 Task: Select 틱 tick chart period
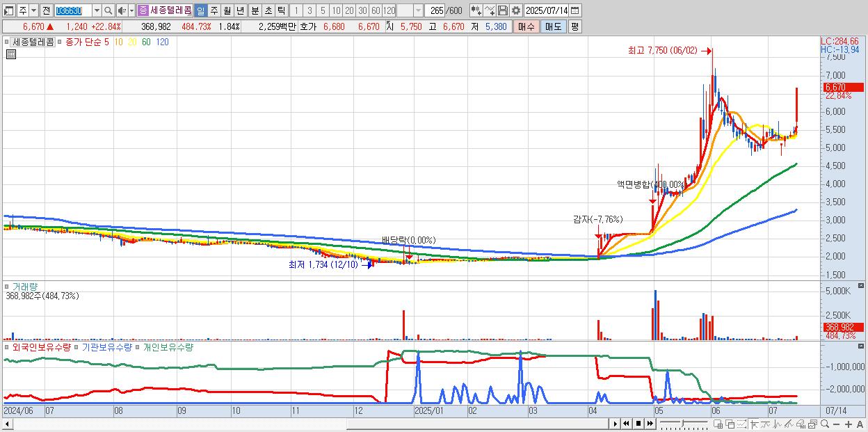tap(281, 10)
